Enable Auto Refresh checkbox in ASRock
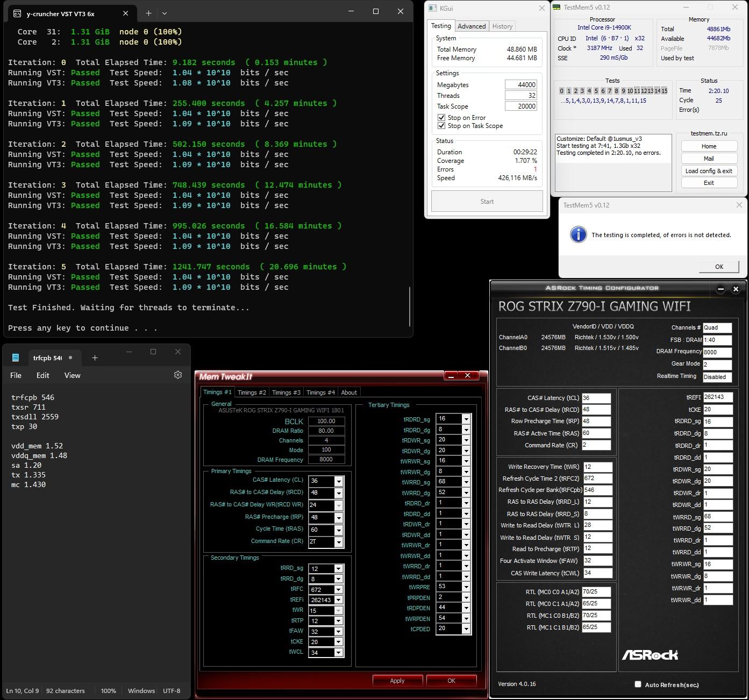 click(638, 684)
